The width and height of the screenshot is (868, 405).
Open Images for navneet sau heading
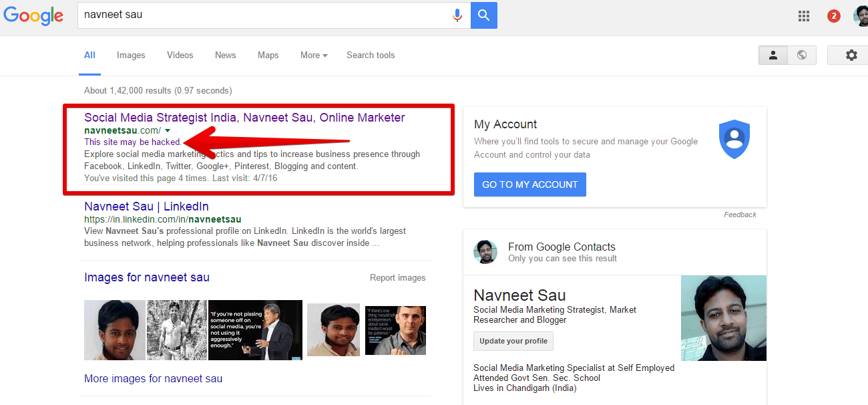click(x=147, y=277)
